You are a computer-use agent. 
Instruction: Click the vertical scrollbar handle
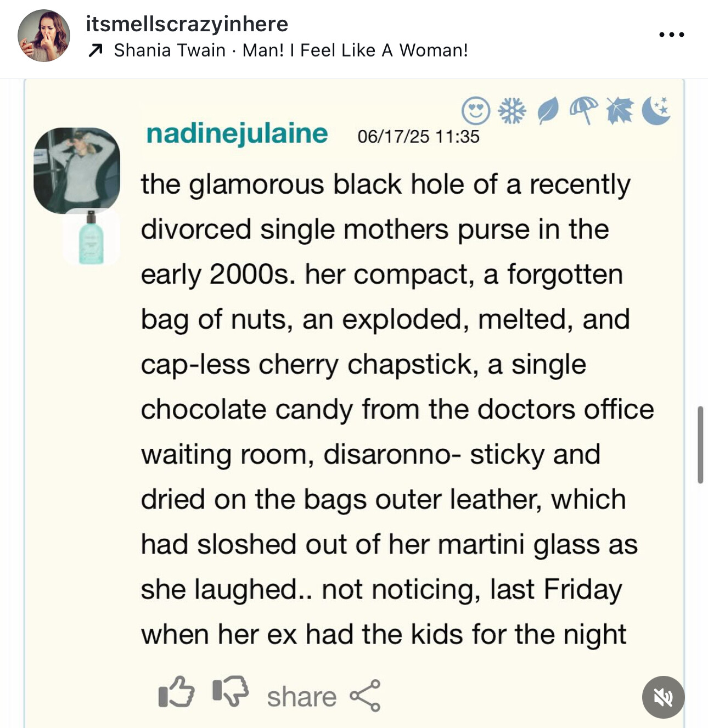coord(700,444)
